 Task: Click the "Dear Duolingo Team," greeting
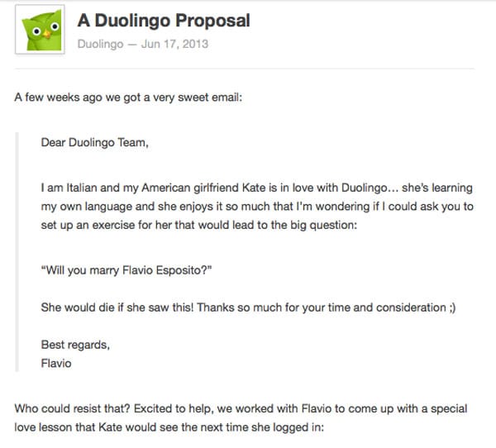pos(95,141)
